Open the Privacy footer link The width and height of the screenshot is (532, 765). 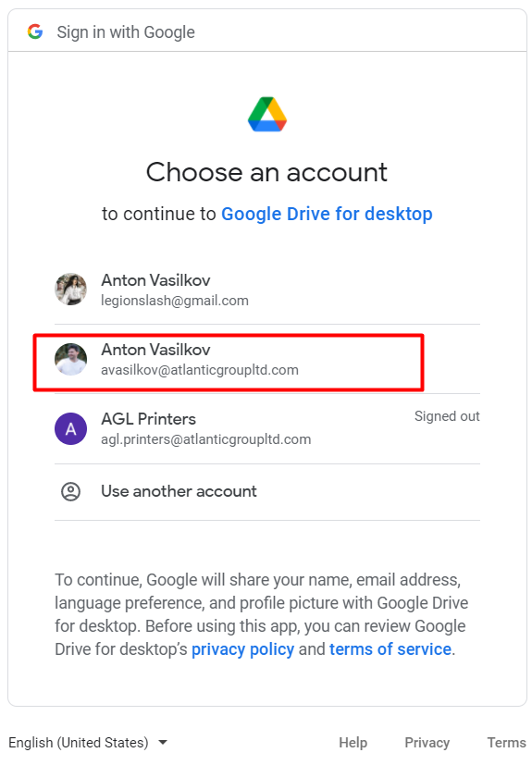pyautogui.click(x=427, y=743)
